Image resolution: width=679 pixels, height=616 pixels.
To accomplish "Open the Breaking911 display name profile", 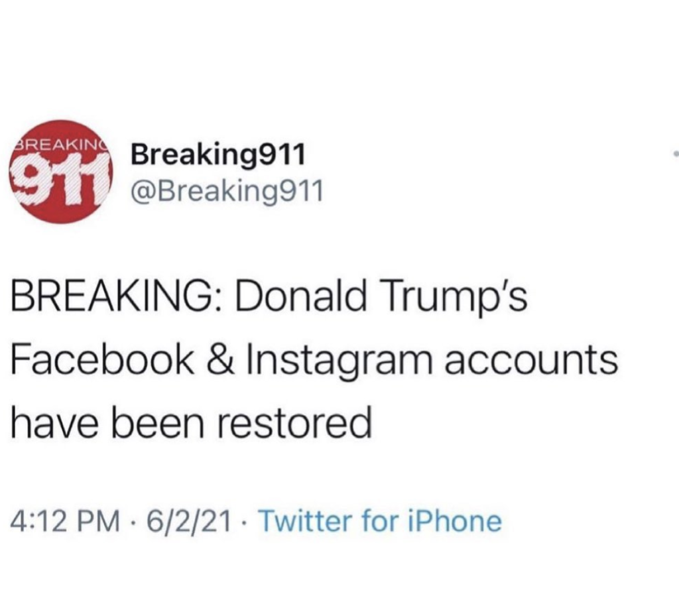I will click(x=219, y=155).
